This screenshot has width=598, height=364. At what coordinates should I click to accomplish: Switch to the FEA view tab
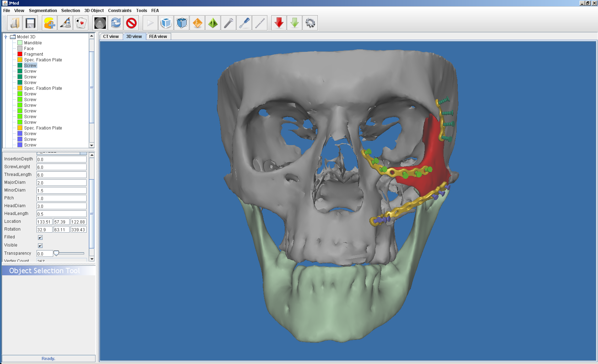[x=158, y=37]
